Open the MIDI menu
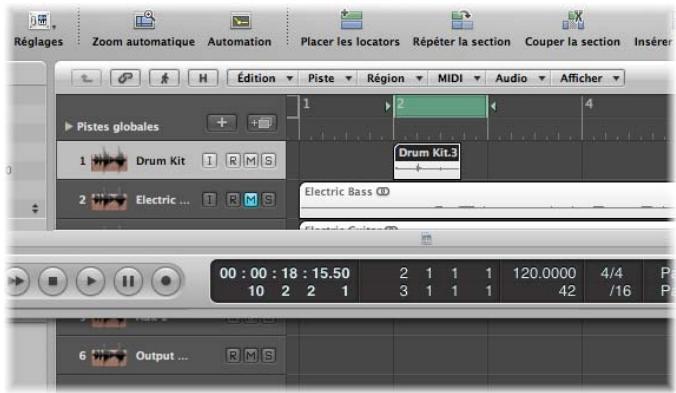 tap(457, 78)
